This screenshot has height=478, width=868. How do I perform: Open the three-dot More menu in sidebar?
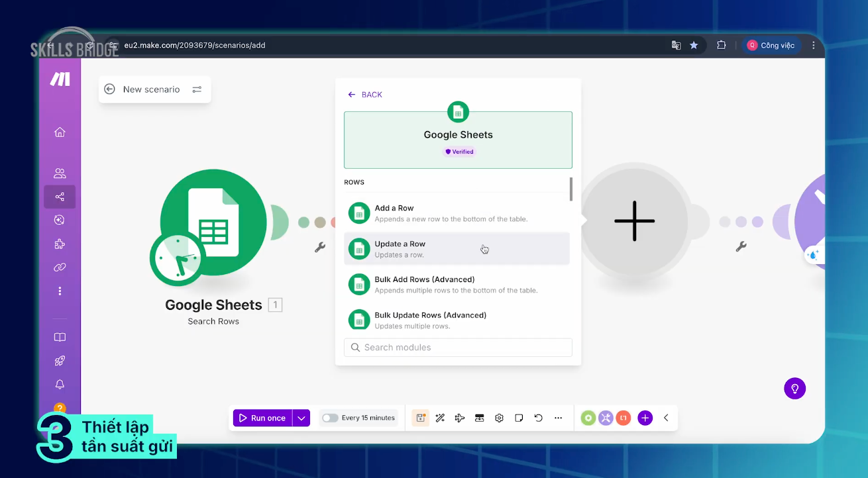click(x=60, y=291)
